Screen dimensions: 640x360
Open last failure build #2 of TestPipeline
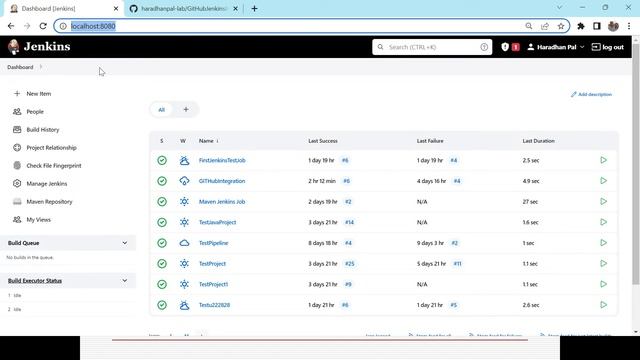[x=455, y=243]
